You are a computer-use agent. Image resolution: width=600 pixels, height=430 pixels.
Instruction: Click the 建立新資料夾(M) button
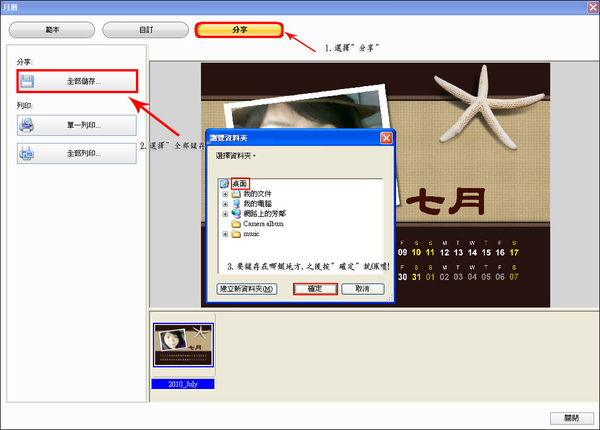tap(247, 289)
